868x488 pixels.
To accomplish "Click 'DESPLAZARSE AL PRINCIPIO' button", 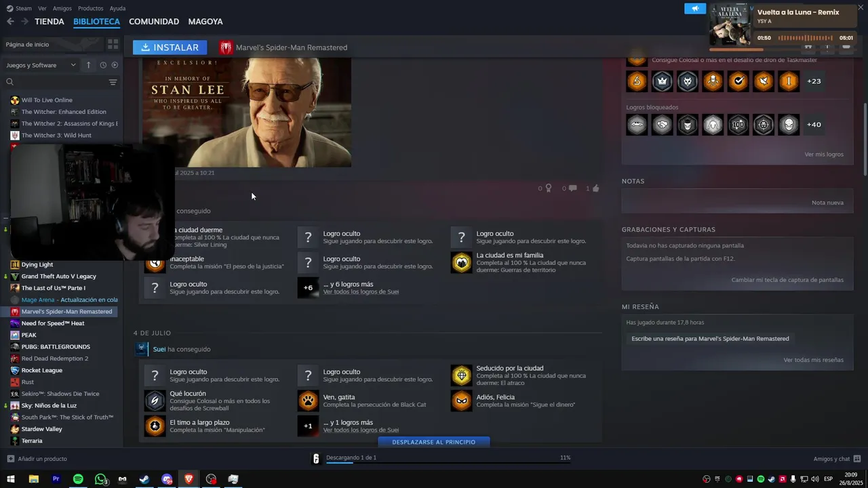I will (x=434, y=442).
